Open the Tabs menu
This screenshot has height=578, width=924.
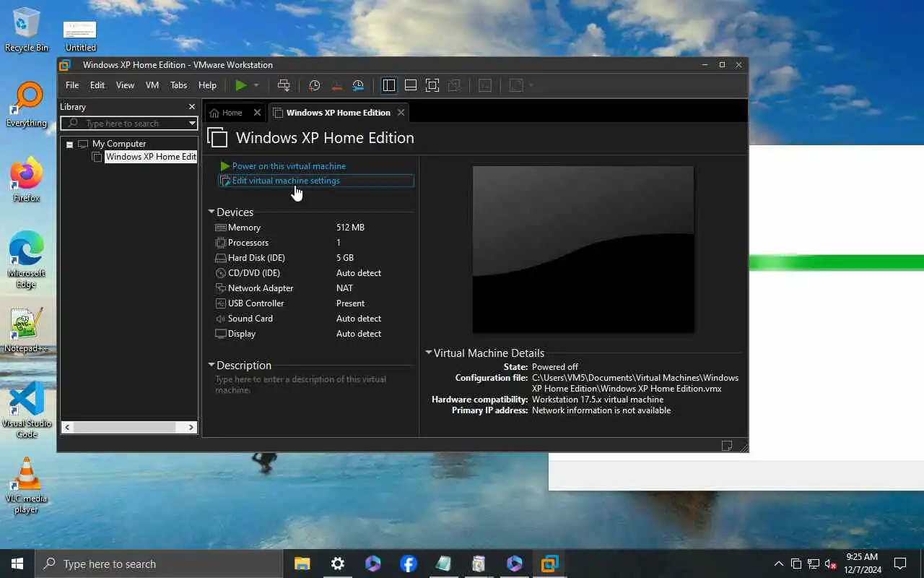pos(178,85)
